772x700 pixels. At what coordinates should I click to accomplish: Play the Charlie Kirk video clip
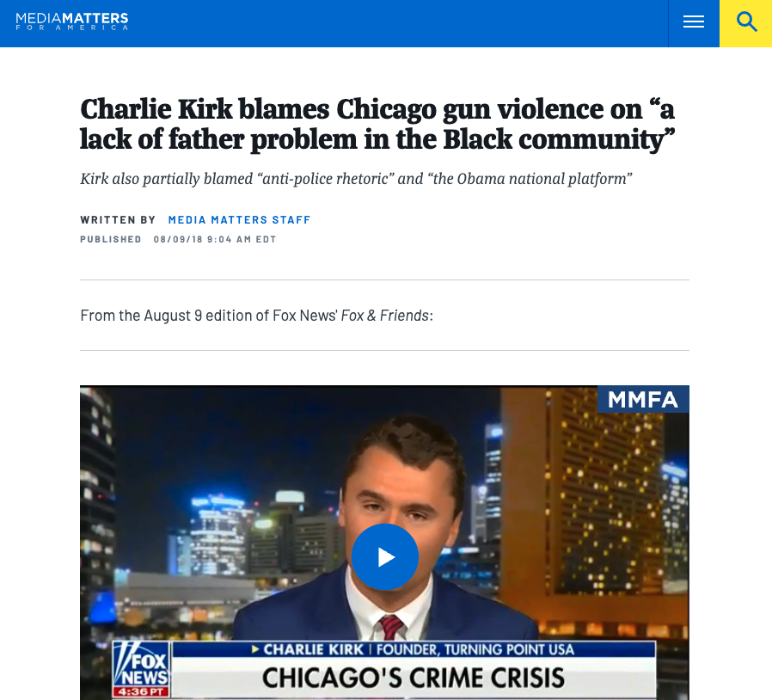click(385, 556)
